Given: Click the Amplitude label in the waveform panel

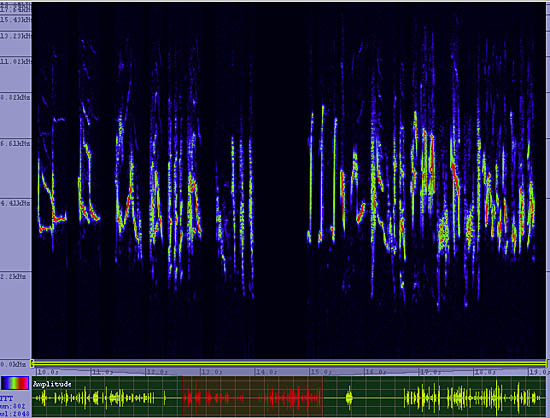Looking at the screenshot, I should [x=52, y=384].
